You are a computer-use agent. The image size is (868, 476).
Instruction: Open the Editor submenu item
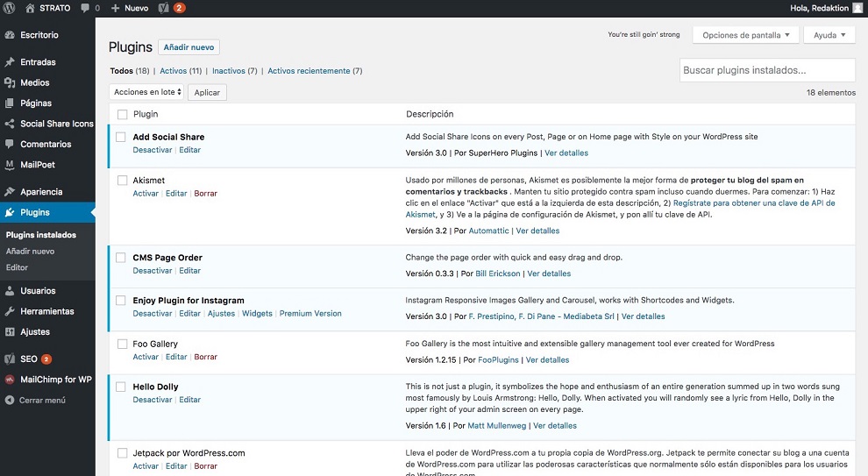17,266
